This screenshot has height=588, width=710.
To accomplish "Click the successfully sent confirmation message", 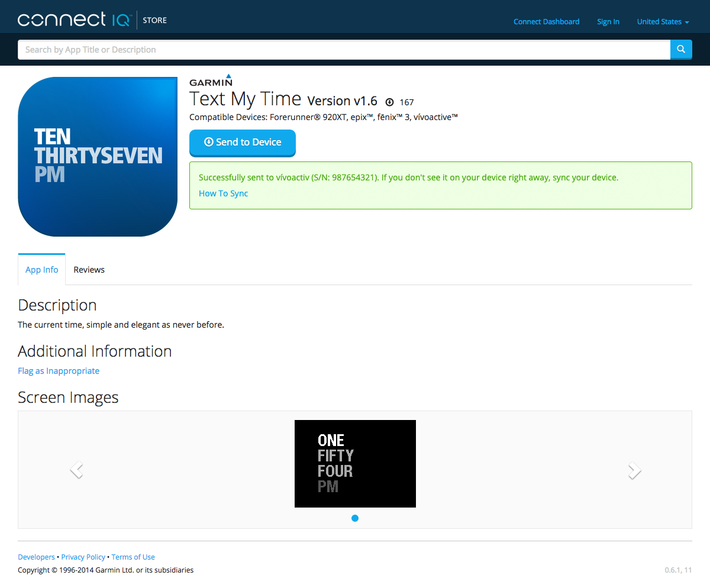I will point(408,177).
